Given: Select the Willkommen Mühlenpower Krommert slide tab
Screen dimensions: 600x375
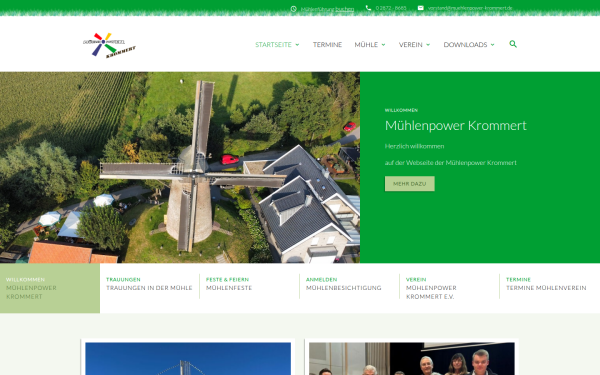Looking at the screenshot, I should click(50, 288).
